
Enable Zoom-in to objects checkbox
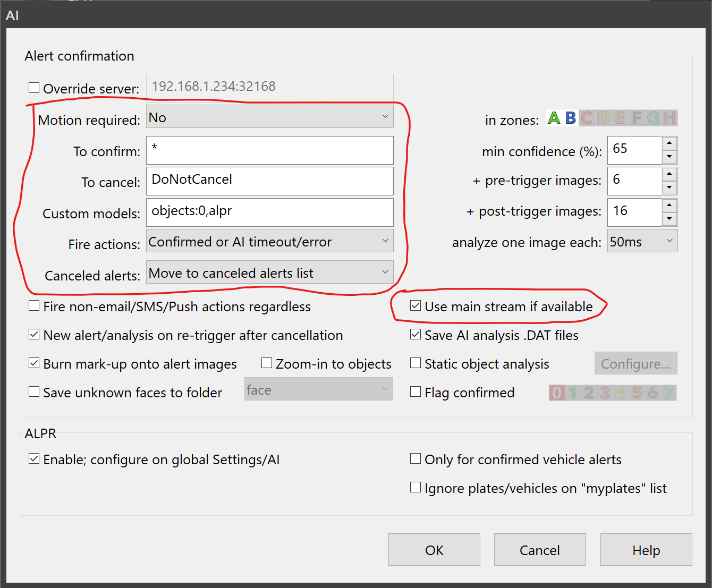[x=267, y=363]
